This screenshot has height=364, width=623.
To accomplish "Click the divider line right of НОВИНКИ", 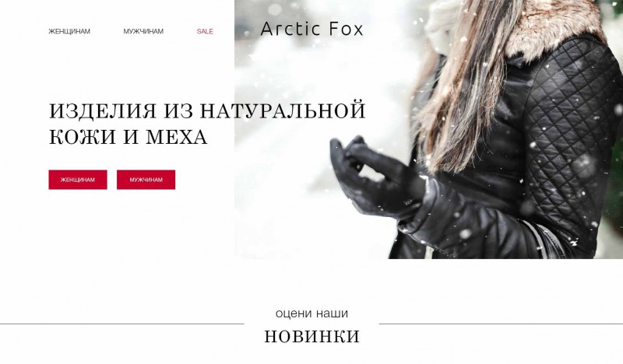I will point(501,324).
